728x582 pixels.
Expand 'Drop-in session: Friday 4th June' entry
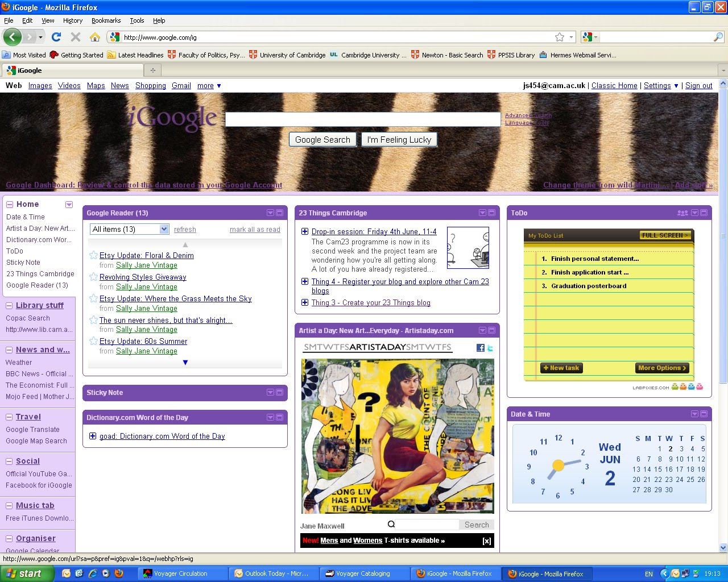[305, 231]
